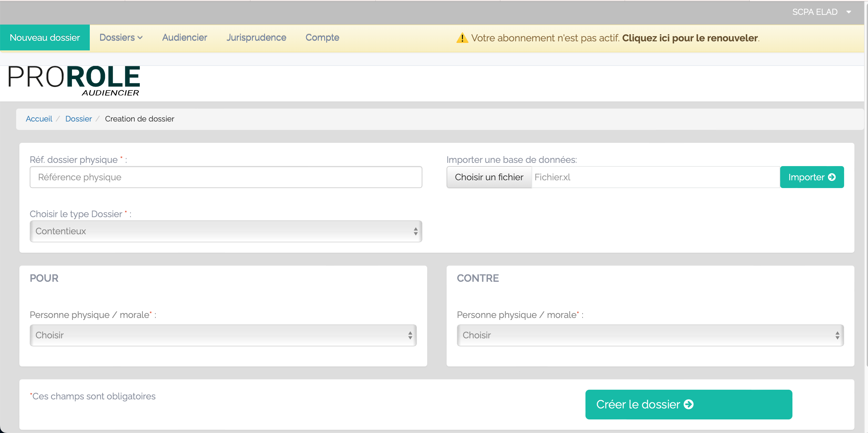This screenshot has height=433, width=868.
Task: Click Choisir un fichier button
Action: tap(489, 177)
